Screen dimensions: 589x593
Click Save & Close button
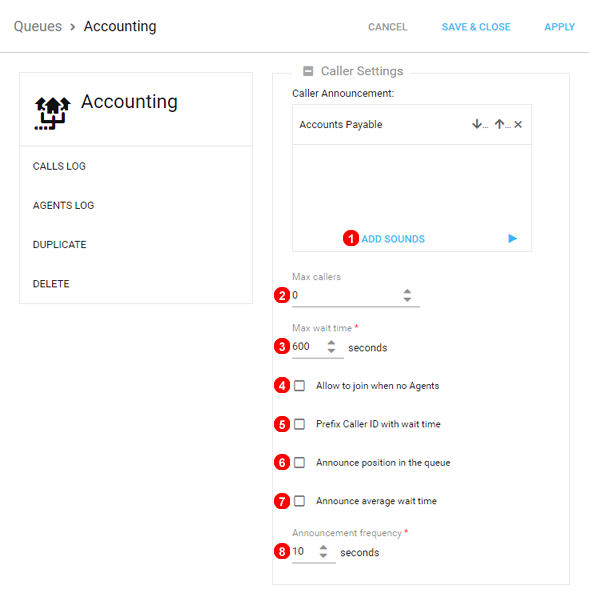pyautogui.click(x=476, y=27)
